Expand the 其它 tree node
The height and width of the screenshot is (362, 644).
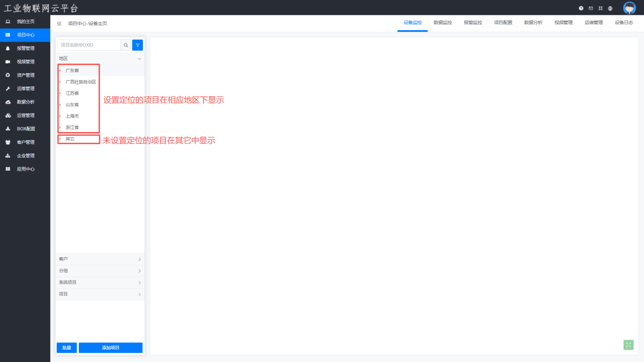click(60, 139)
